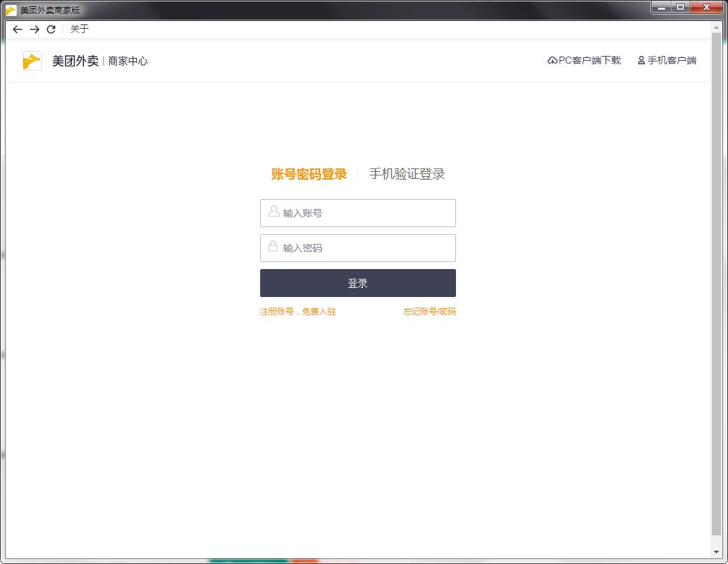The image size is (728, 564).
Task: Click the Meituan Waimai logo
Action: [x=31, y=61]
